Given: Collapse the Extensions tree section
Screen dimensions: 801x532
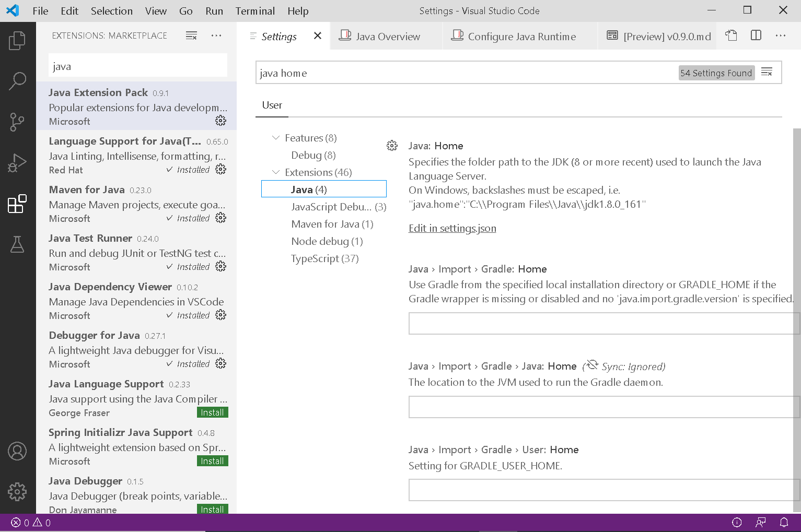Looking at the screenshot, I should [276, 172].
